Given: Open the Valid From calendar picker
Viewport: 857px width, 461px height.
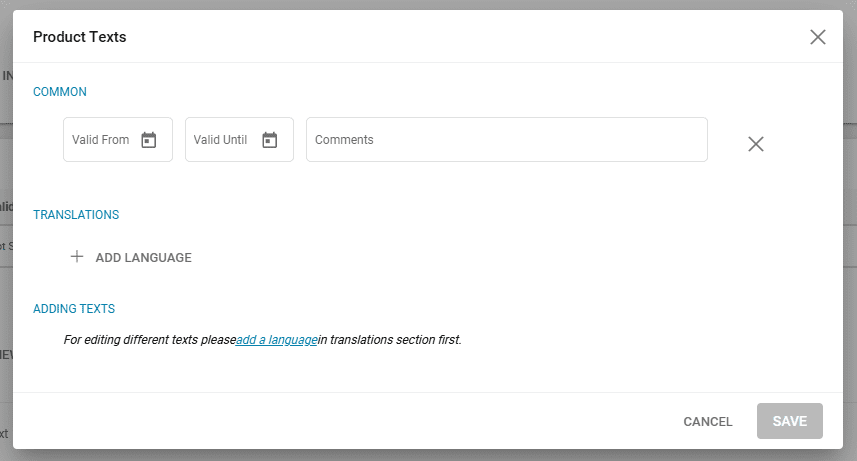Looking at the screenshot, I should [149, 140].
